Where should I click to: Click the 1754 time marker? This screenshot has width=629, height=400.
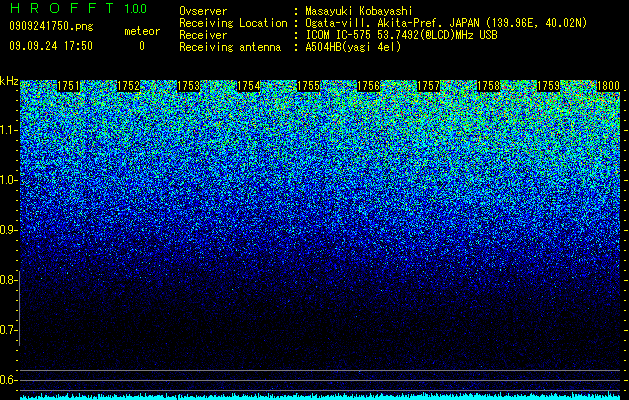[249, 86]
